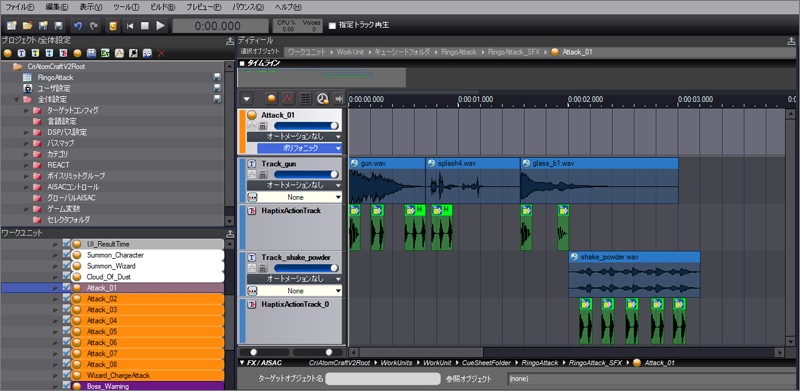Click キューシートフォルダ in breadcrumb
This screenshot has height=391, width=800.
pos(404,52)
